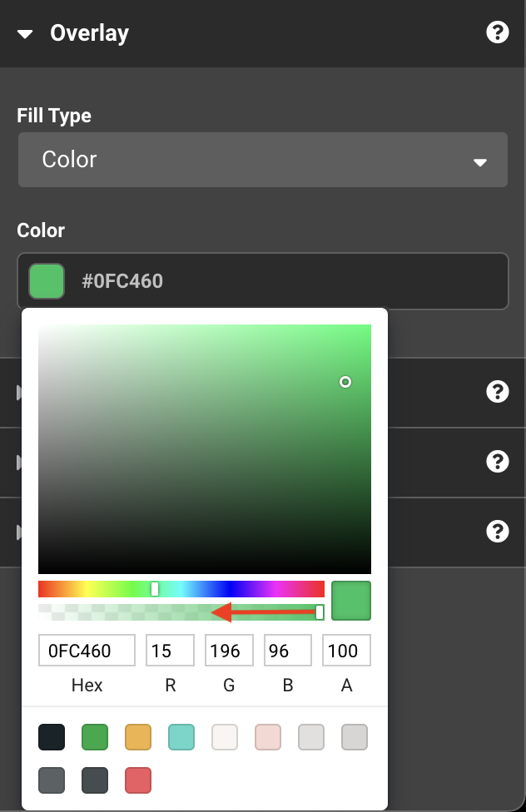The height and width of the screenshot is (812, 526).
Task: Click the green swatch beside #0FC460
Action: (47, 281)
